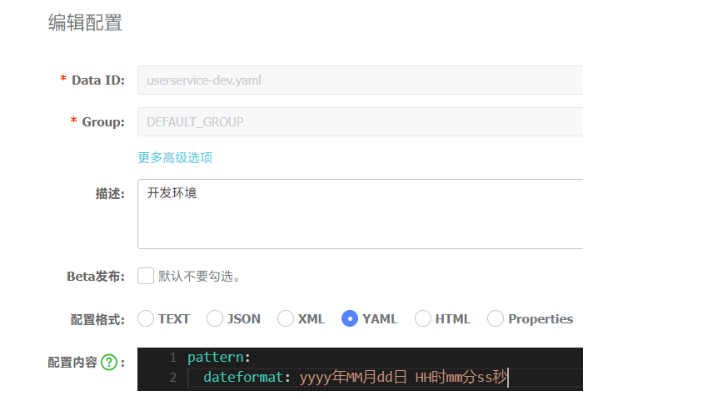Select the TEXT format radio button

click(146, 318)
